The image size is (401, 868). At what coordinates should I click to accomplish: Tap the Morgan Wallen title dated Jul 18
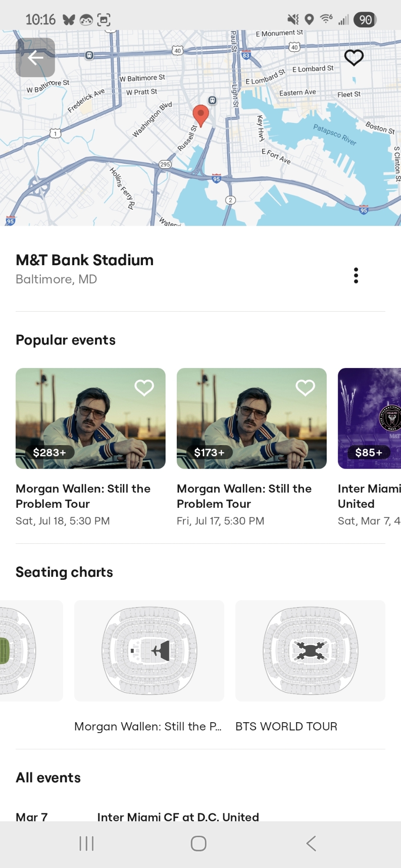coord(83,496)
